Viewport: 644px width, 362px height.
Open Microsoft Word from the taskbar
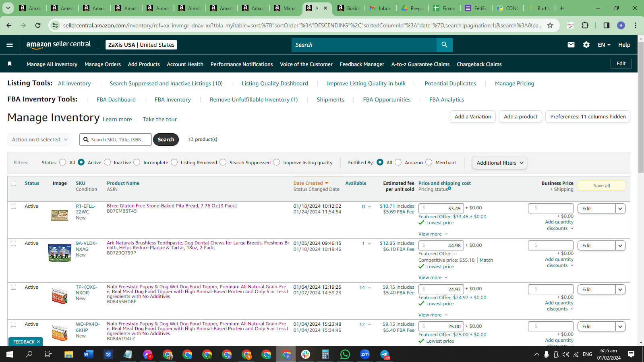[x=89, y=354]
